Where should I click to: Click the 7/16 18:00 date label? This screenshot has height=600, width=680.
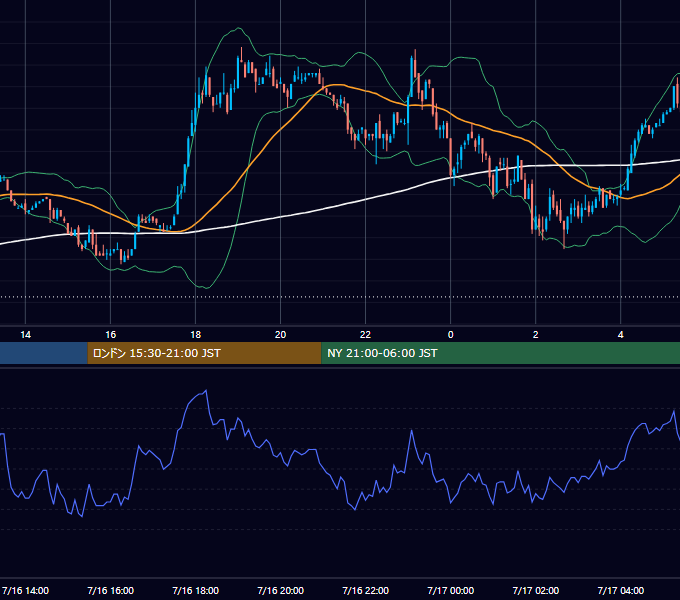(x=196, y=590)
